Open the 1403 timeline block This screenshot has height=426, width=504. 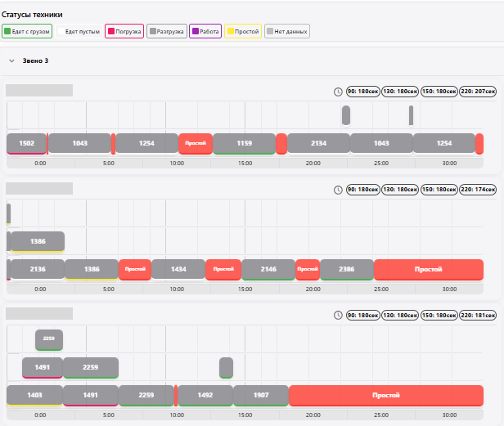click(x=34, y=395)
